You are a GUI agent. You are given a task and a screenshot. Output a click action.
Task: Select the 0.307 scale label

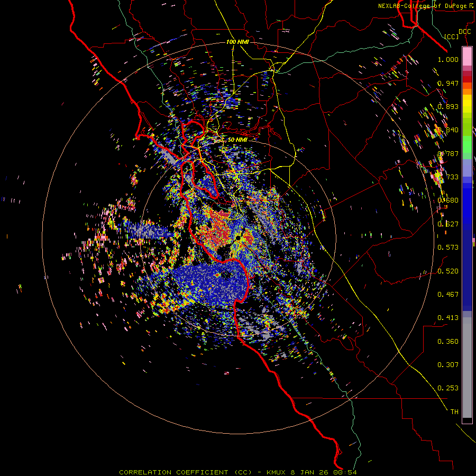point(448,364)
